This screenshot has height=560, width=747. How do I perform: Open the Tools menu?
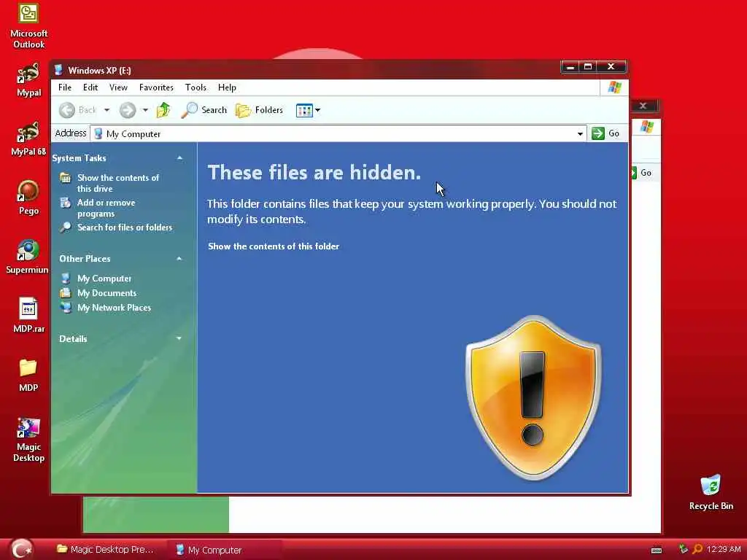(196, 87)
